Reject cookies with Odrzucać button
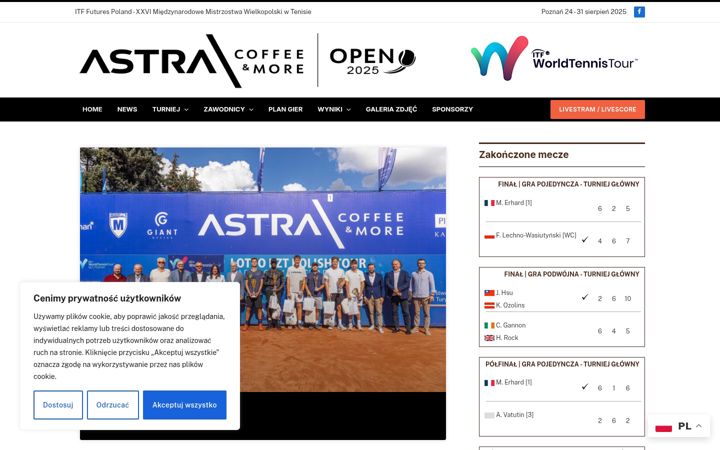720x450 pixels. [112, 405]
